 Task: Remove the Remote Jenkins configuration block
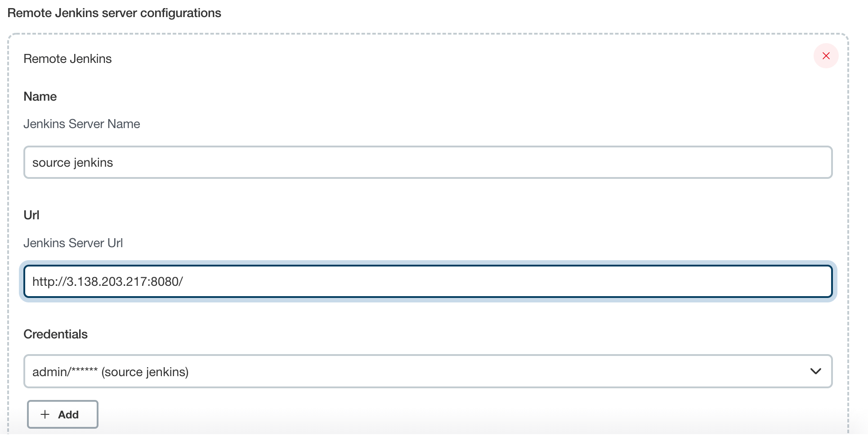(826, 56)
